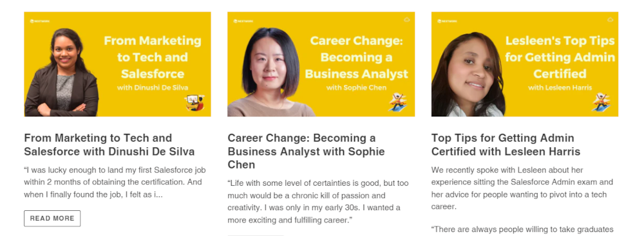Click computer illustration on Dinushi's banner
Image resolution: width=644 pixels, height=236 pixels.
(194, 103)
